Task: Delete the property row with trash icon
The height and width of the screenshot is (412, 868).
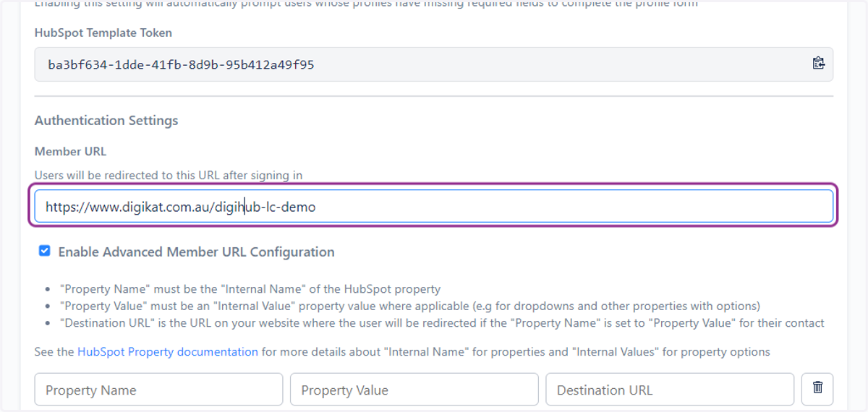Action: click(817, 389)
